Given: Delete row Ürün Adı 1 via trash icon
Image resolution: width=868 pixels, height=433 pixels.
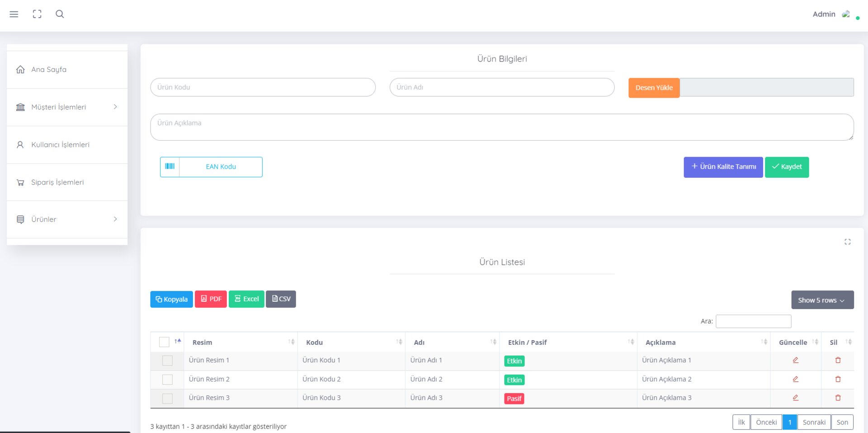Looking at the screenshot, I should pyautogui.click(x=838, y=360).
